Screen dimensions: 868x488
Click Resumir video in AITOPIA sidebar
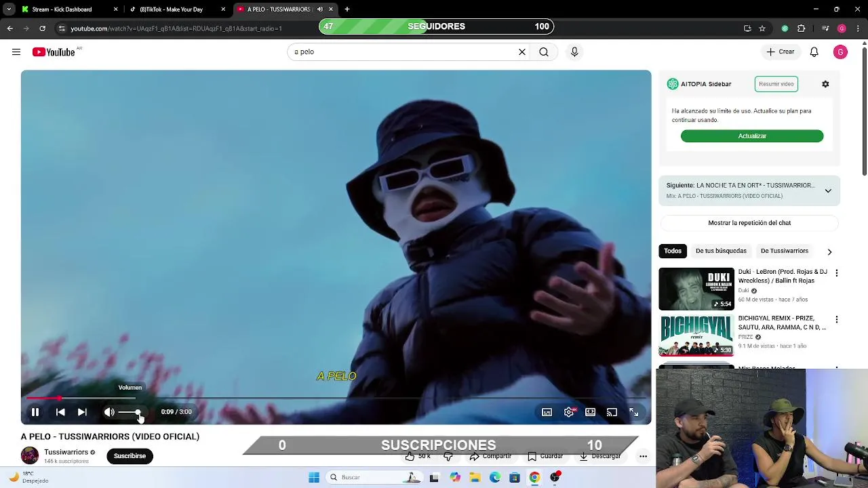[776, 84]
